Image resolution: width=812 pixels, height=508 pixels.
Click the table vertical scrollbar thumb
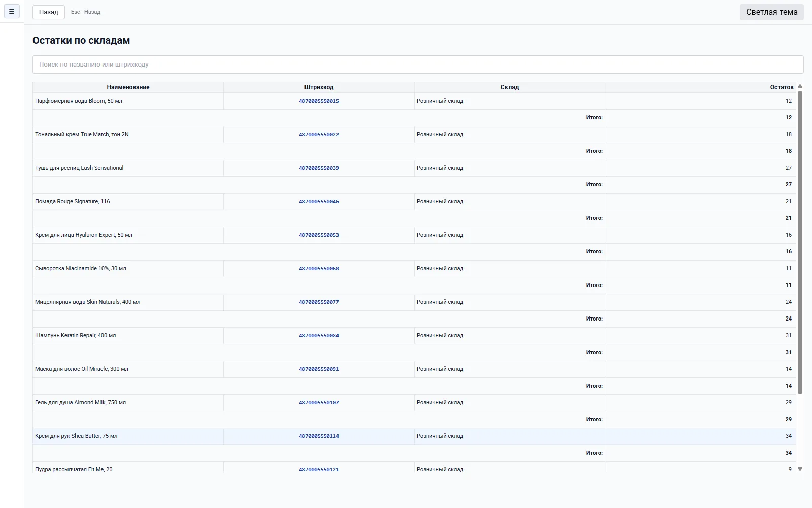coord(800,242)
